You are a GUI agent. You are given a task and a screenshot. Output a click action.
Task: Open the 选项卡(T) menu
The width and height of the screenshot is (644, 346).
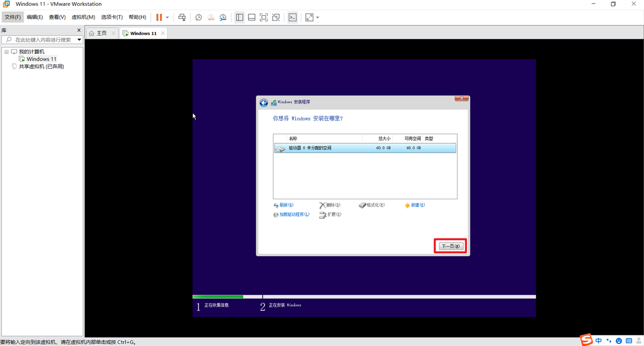[112, 17]
